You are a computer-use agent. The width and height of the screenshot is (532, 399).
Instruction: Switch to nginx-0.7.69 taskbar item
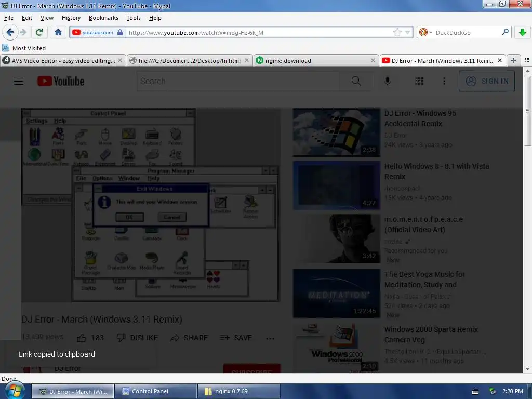pyautogui.click(x=238, y=391)
